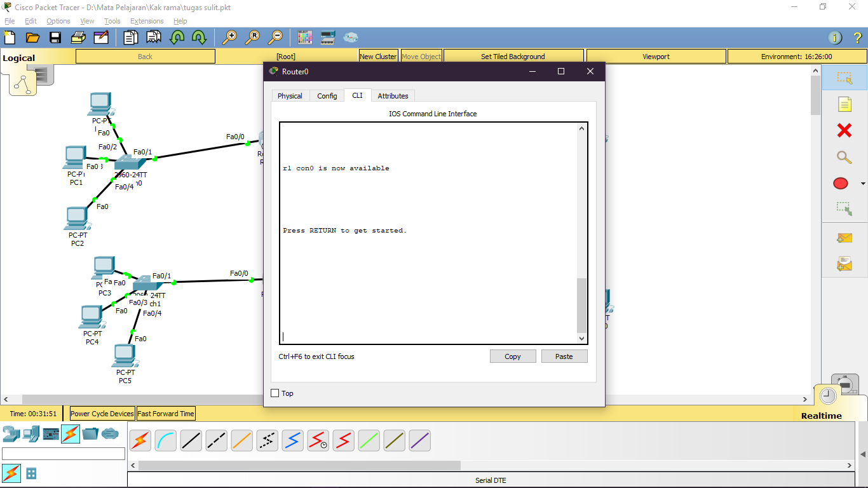Click the Fast Forward Time button
The height and width of the screenshot is (488, 868).
click(166, 413)
